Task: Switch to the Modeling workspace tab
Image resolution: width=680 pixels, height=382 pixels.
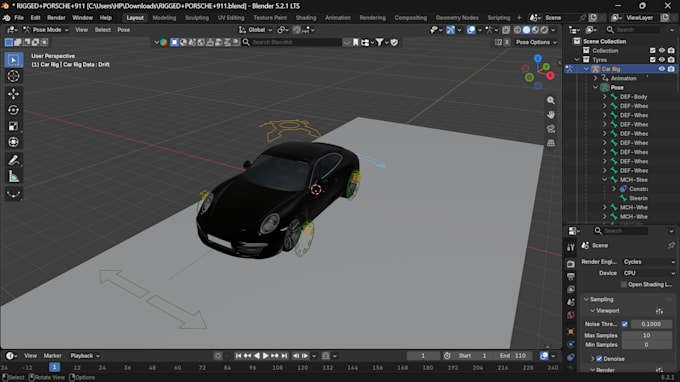Action: click(x=164, y=18)
